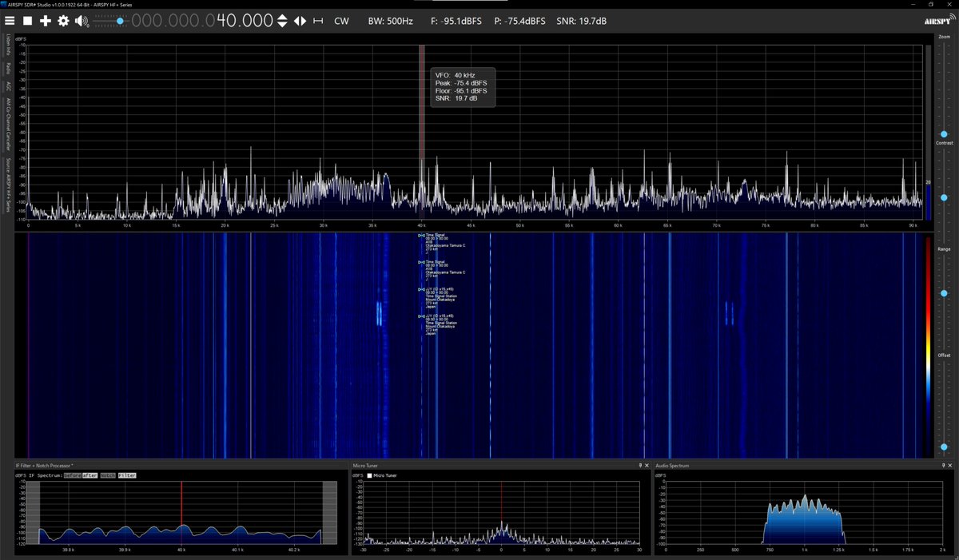Open the Listen Info side tab
The width and height of the screenshot is (959, 560).
[x=8, y=45]
